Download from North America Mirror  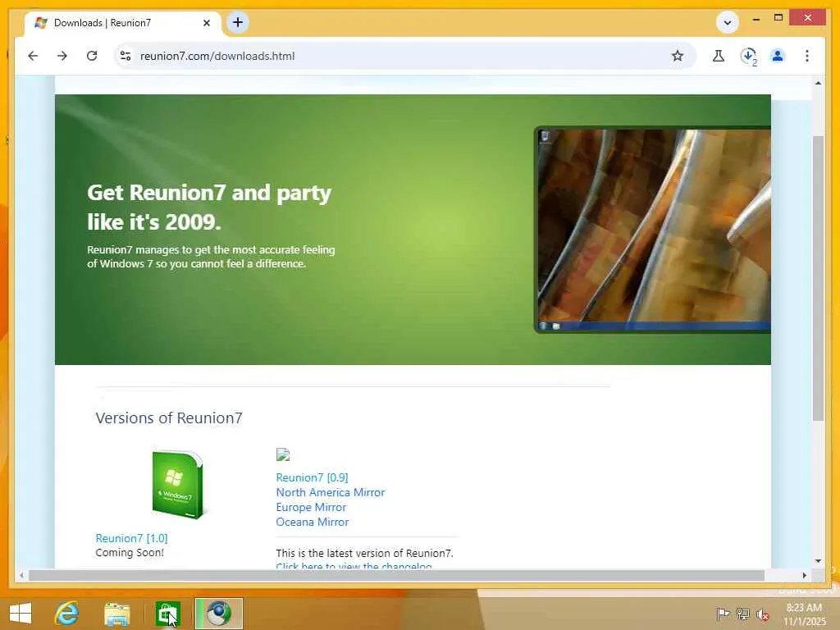click(x=330, y=492)
